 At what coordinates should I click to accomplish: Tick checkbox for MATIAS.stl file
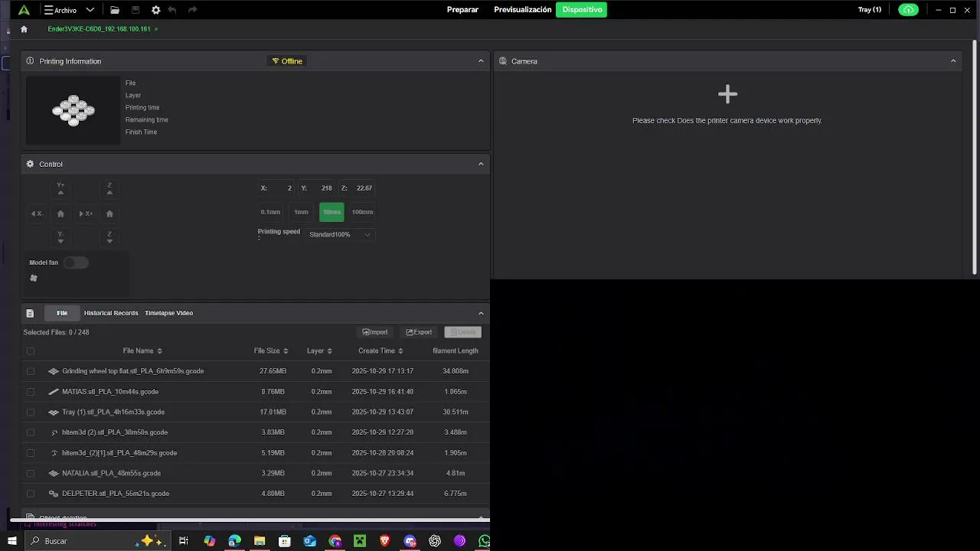point(31,392)
